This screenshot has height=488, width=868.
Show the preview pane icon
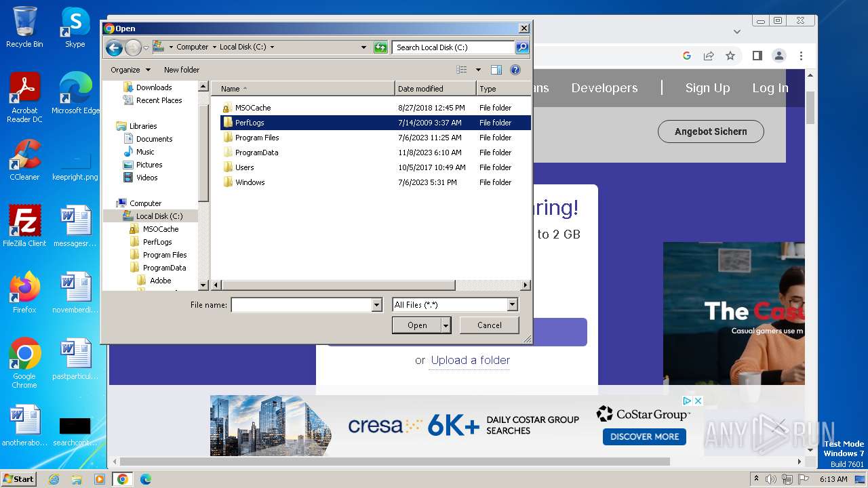tap(496, 70)
